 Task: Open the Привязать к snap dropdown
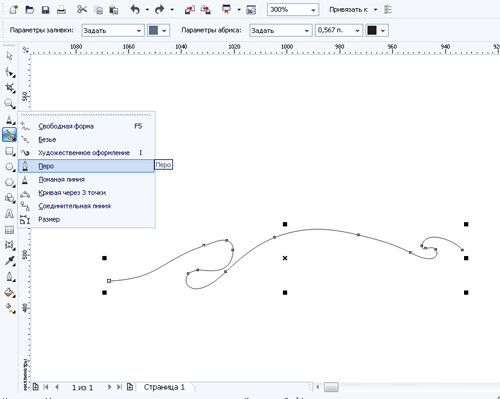click(x=376, y=10)
